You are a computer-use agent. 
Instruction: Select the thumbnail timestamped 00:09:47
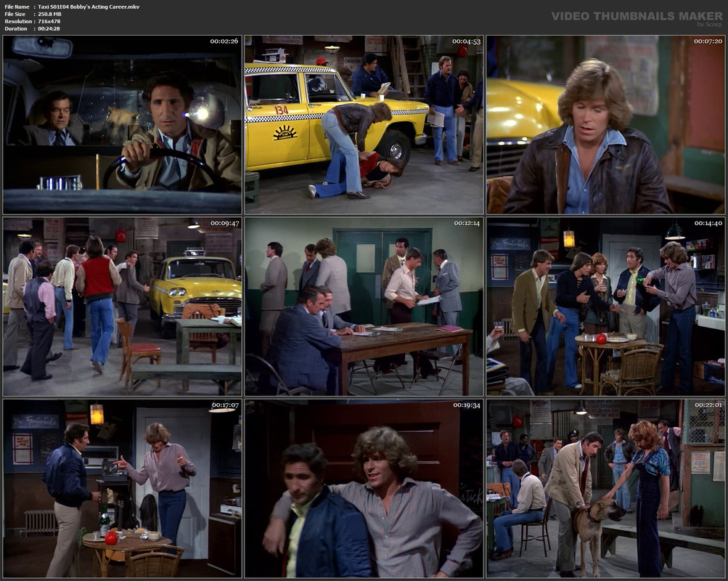[x=122, y=306]
